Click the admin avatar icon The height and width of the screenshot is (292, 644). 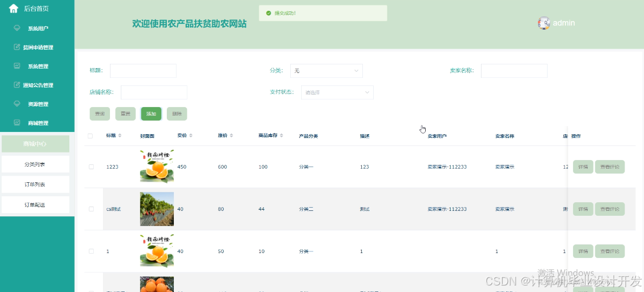[544, 23]
